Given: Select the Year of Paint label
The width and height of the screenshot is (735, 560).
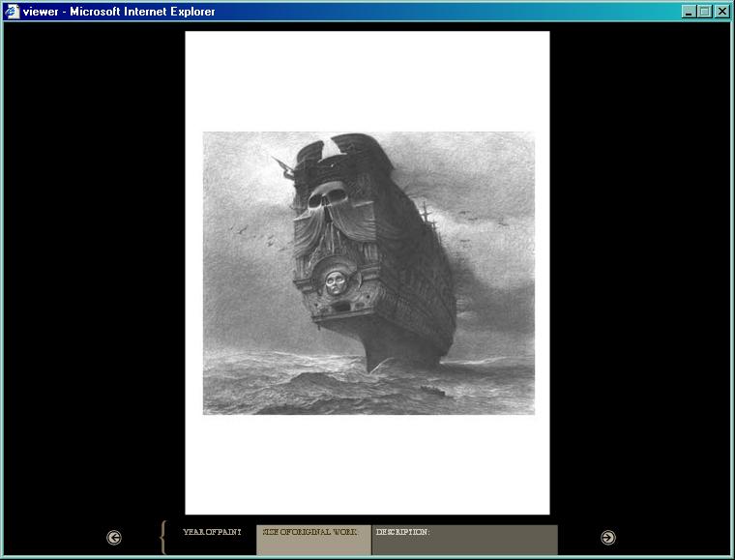Looking at the screenshot, I should [x=212, y=532].
